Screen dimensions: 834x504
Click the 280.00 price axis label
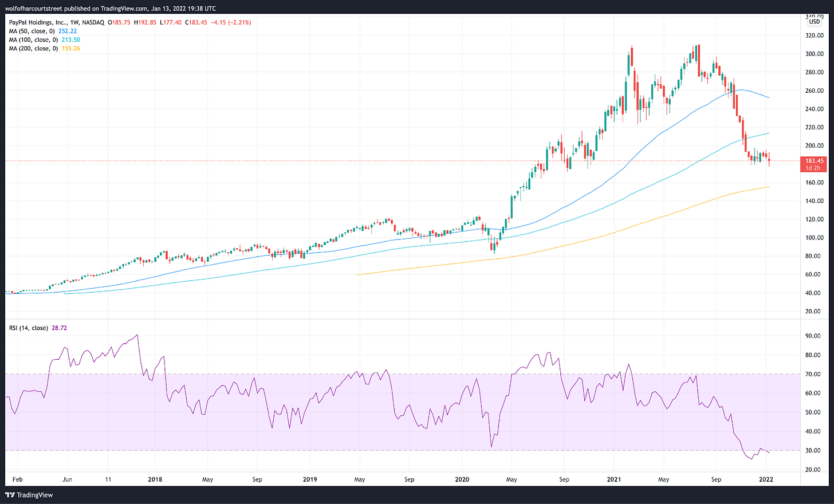pos(814,72)
